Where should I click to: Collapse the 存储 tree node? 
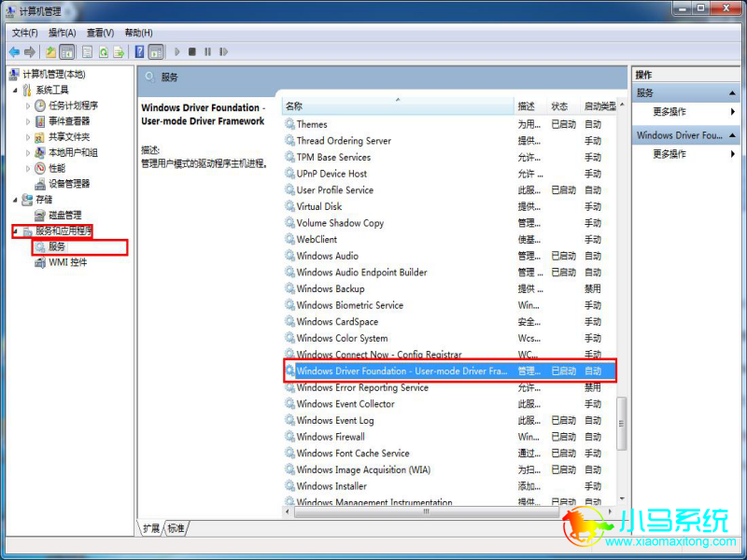[15, 200]
